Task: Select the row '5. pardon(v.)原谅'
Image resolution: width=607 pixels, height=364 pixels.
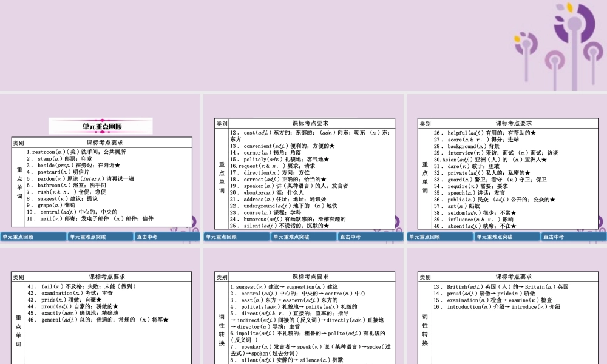Action: [x=80, y=179]
